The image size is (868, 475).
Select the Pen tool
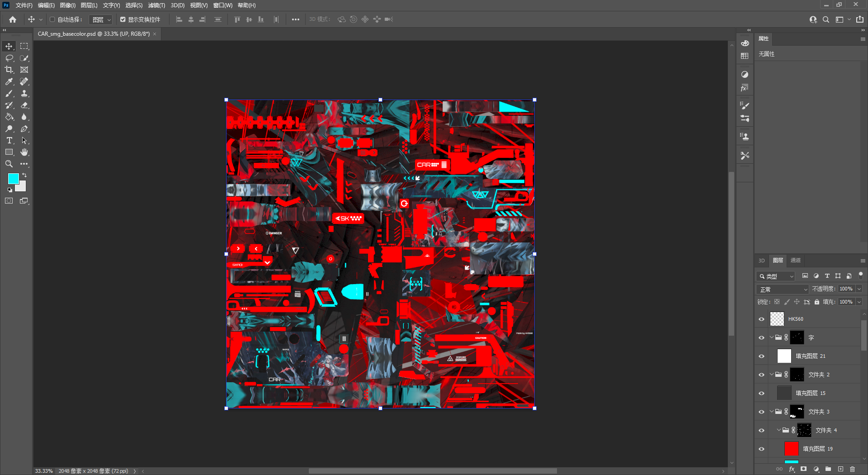tap(24, 128)
